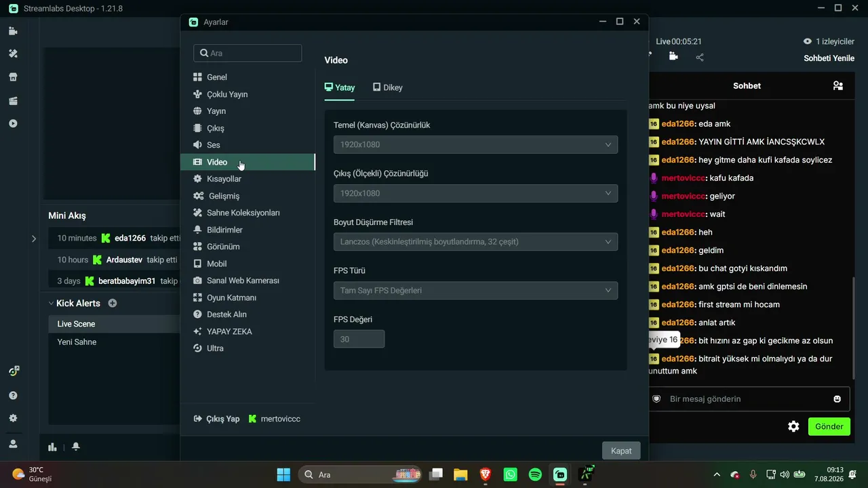Open WhatsApp from taskbar

coord(511,474)
